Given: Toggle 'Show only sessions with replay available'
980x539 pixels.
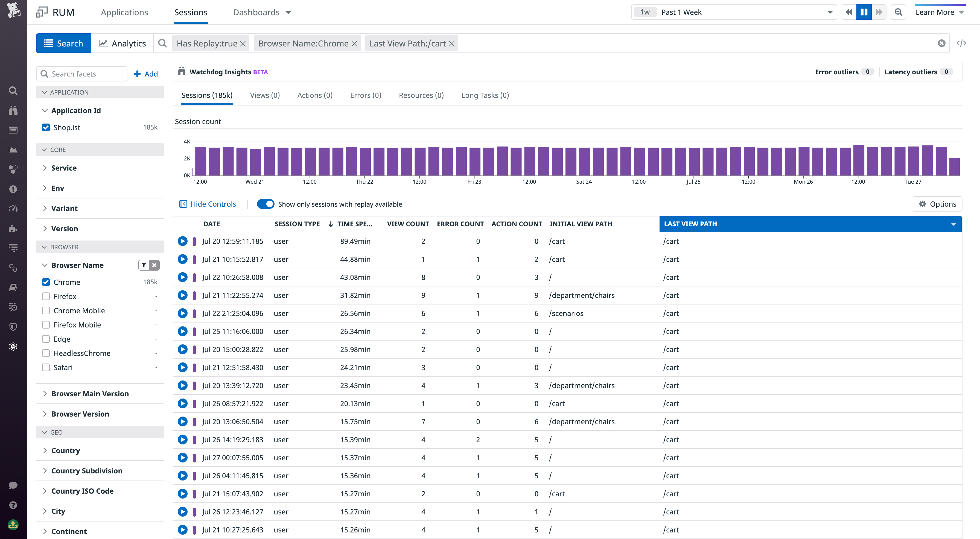Looking at the screenshot, I should coord(266,204).
